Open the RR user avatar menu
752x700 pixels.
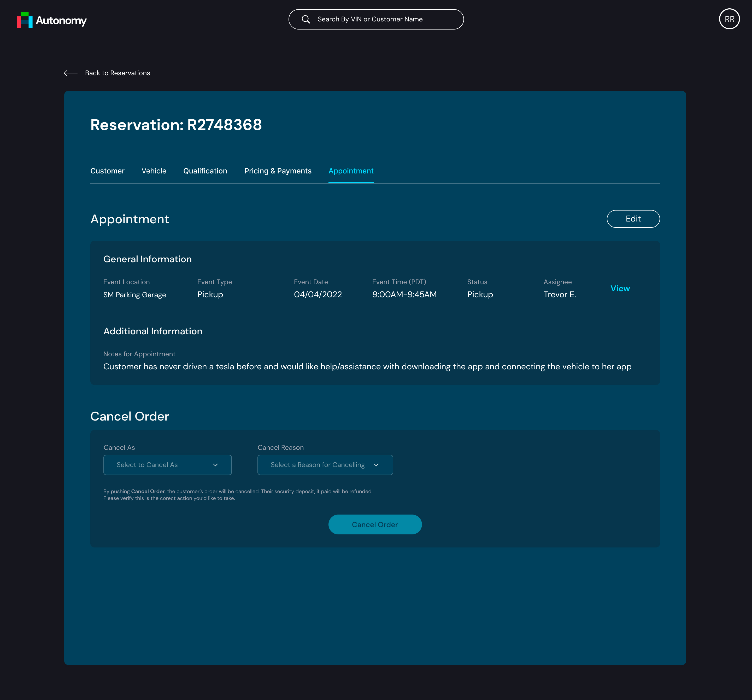pos(729,19)
